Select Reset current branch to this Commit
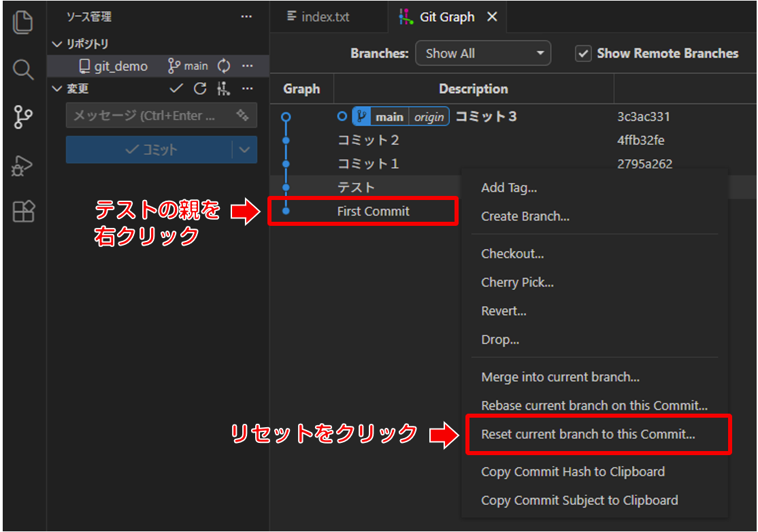This screenshot has width=758, height=532. pos(588,434)
